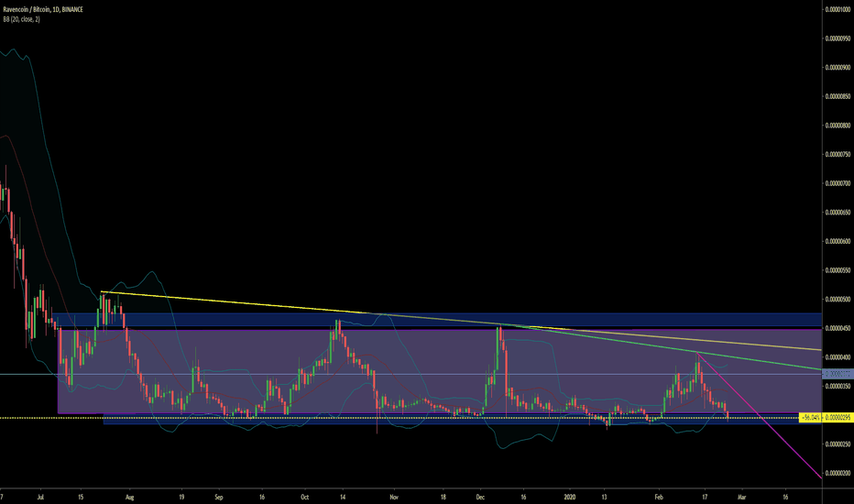Click the '0.00000950' price axis label
Image resolution: width=854 pixels, height=504 pixels.
point(838,38)
